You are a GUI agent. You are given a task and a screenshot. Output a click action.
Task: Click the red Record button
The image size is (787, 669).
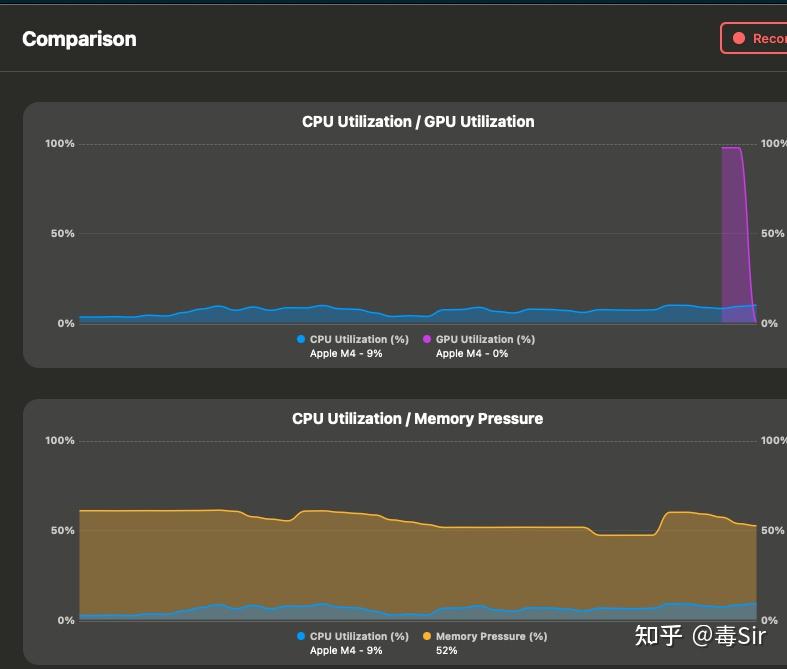[x=754, y=38]
